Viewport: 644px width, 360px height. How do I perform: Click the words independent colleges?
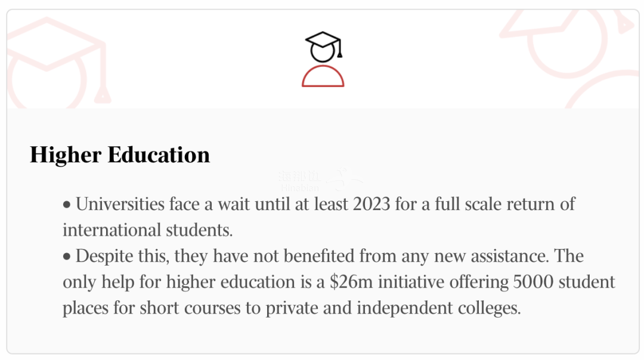(439, 308)
